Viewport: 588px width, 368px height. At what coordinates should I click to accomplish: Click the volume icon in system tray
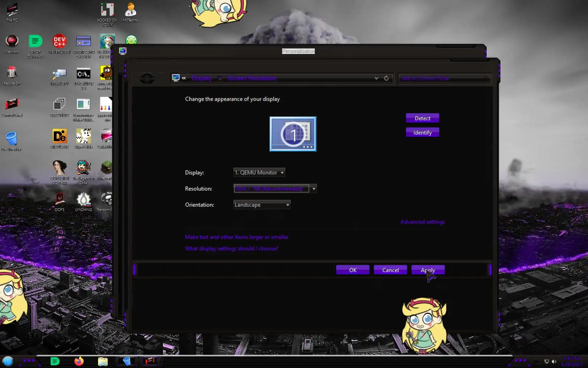point(554,361)
